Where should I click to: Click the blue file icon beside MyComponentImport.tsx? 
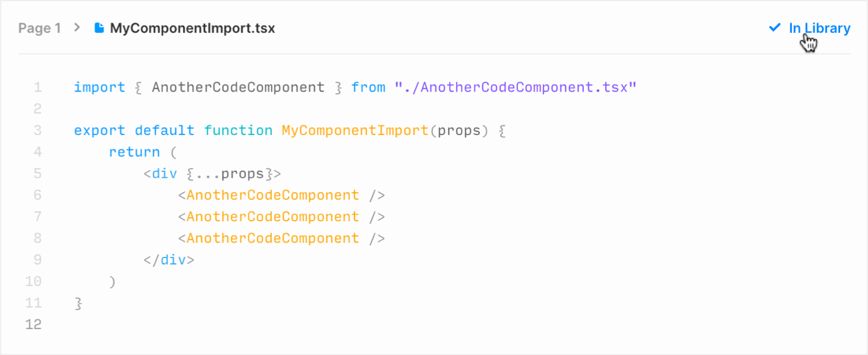99,28
